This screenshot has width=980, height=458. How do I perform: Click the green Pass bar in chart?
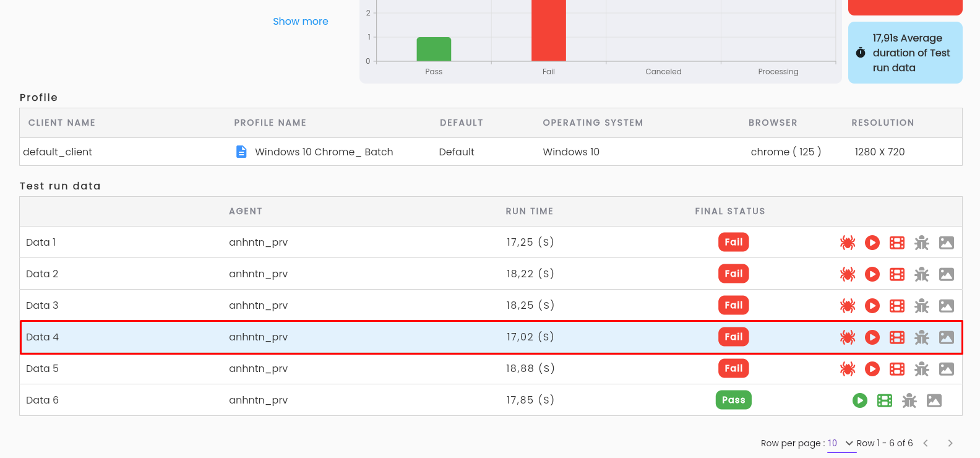click(434, 49)
